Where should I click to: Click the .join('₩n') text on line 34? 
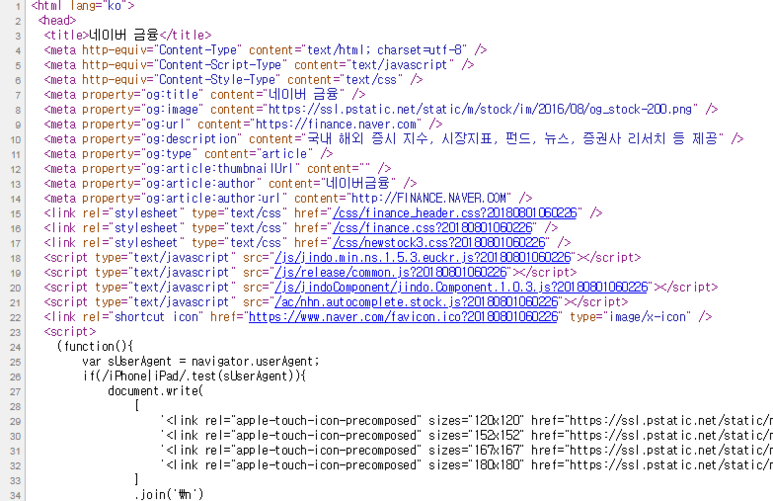[169, 494]
